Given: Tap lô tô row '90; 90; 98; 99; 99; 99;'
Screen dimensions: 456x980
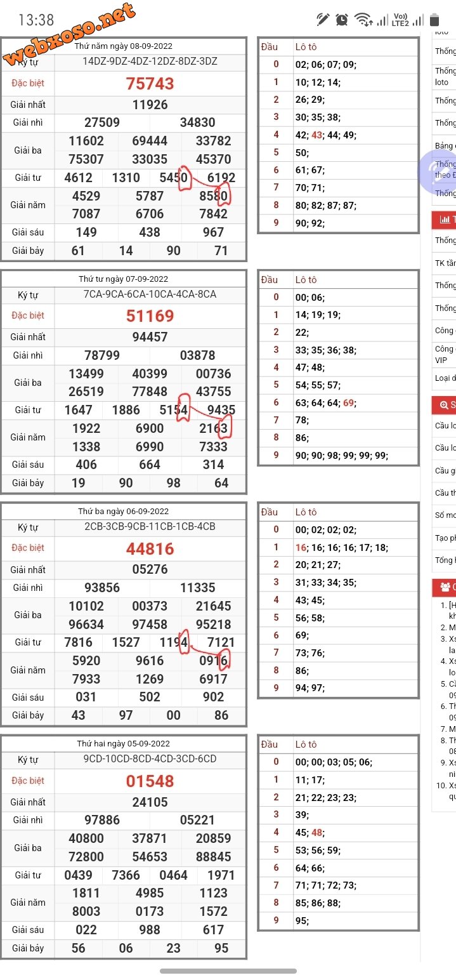Looking at the screenshot, I should (342, 455).
